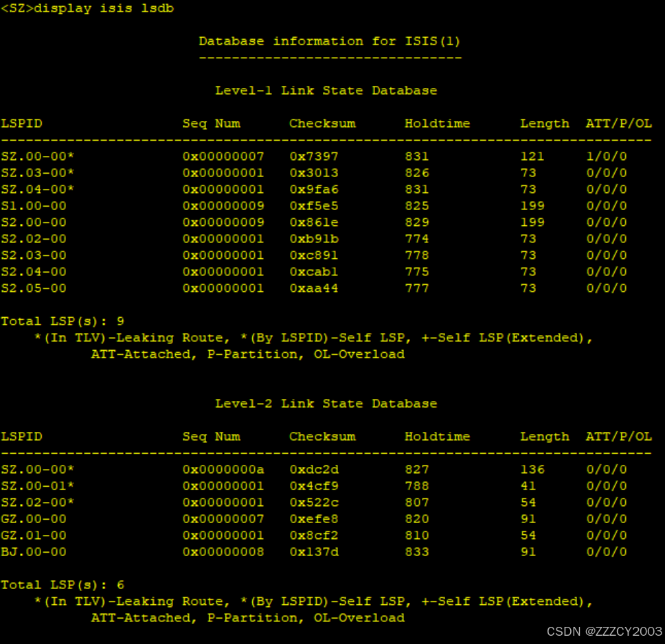
Task: Click checksum value 0x7397
Action: (313, 157)
